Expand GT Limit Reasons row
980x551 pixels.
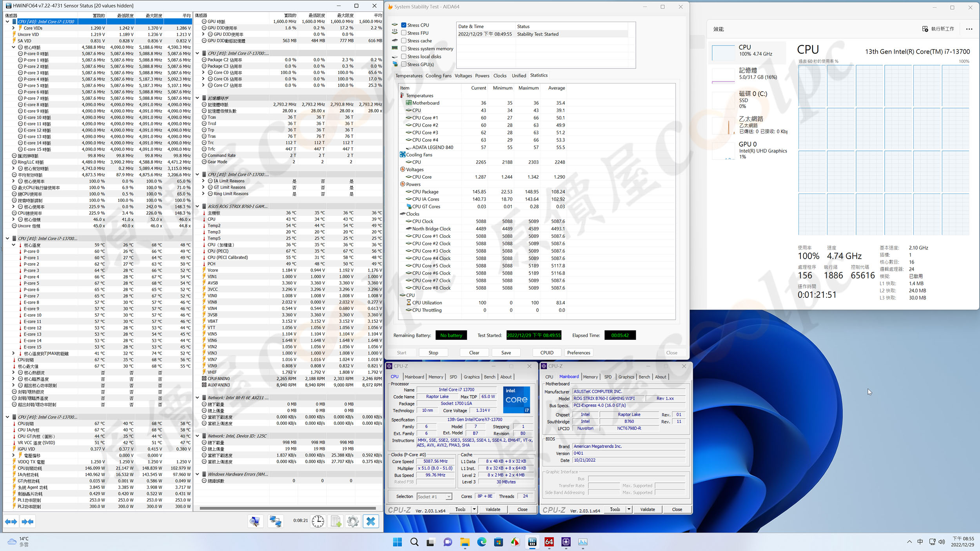(203, 187)
